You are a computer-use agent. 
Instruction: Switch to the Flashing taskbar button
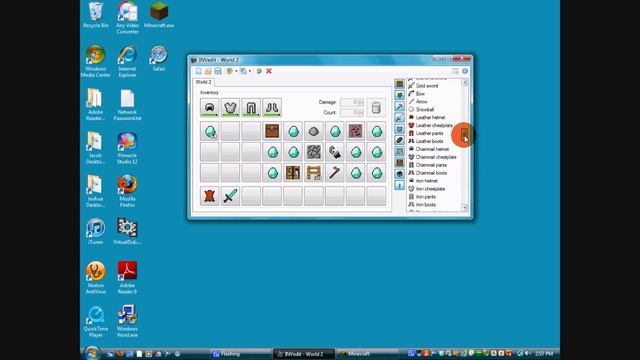coord(240,354)
